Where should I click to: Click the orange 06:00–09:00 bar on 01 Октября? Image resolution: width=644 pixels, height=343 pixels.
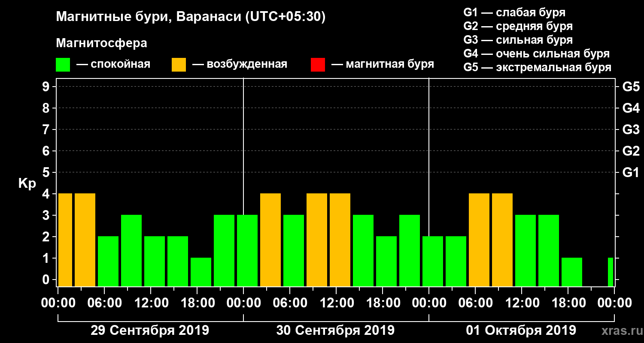click(x=479, y=240)
